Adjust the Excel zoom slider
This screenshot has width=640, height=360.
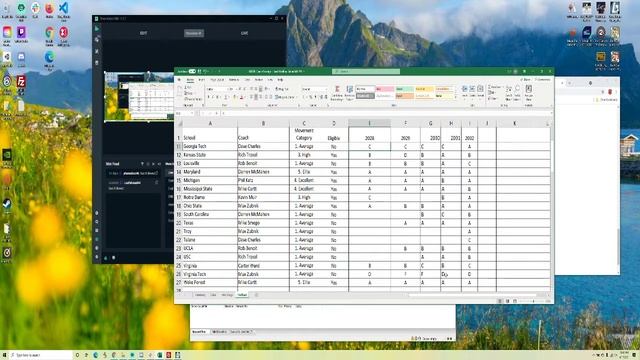[533, 301]
